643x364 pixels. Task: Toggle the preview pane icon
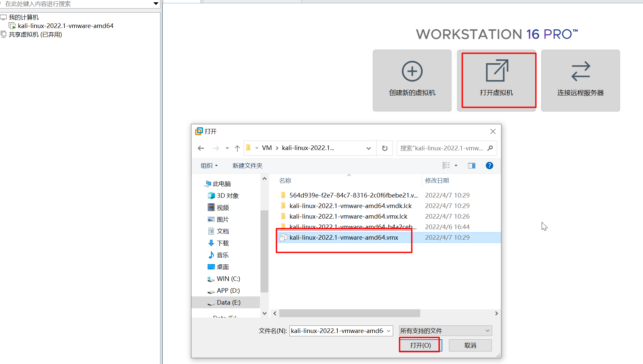(x=471, y=166)
